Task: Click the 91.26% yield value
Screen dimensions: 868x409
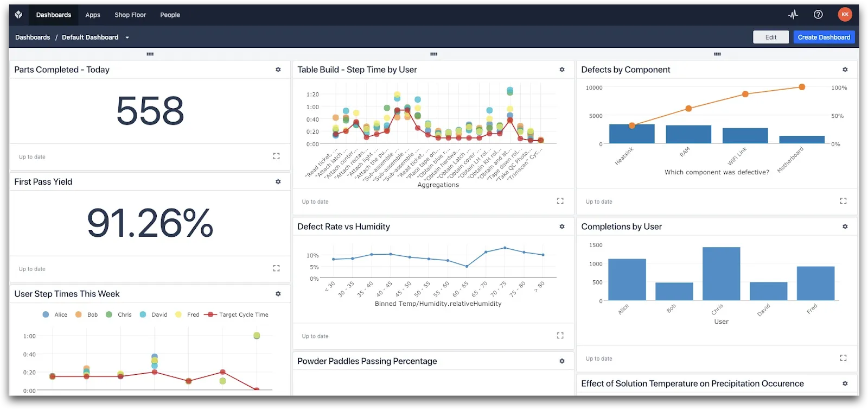Action: pos(150,223)
